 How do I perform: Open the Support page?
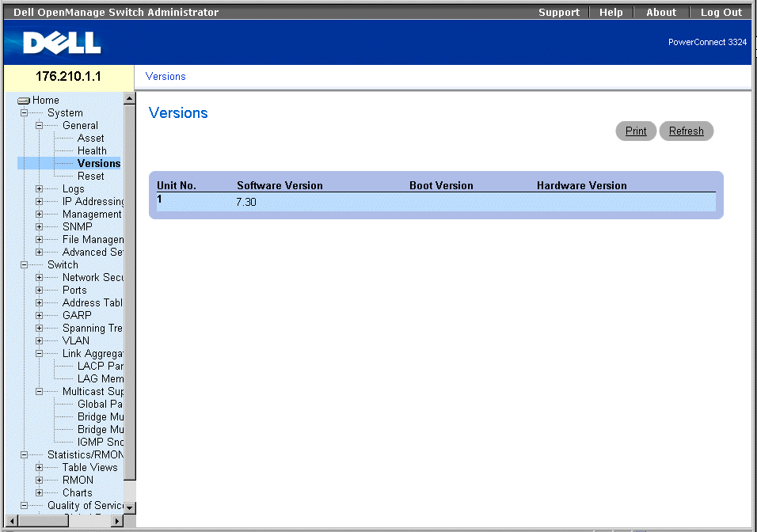pyautogui.click(x=559, y=13)
